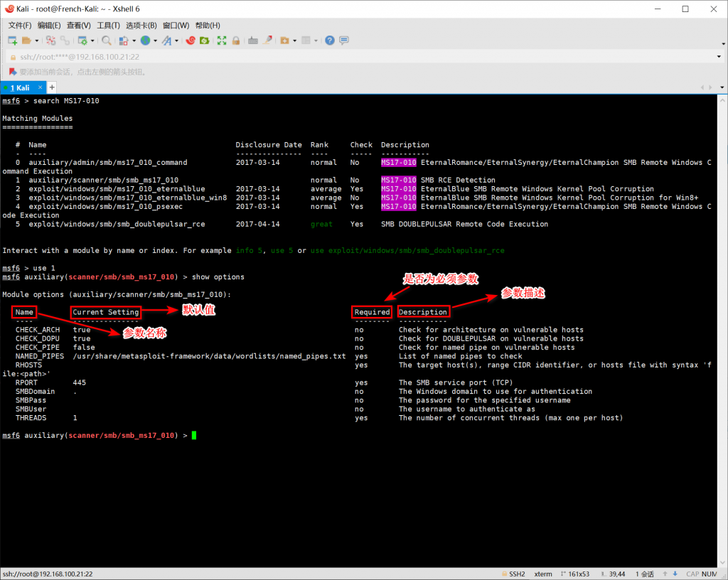Expand the Tab Arrange dropdown arrow
Viewport: 728px width, 580px height.
tap(316, 41)
